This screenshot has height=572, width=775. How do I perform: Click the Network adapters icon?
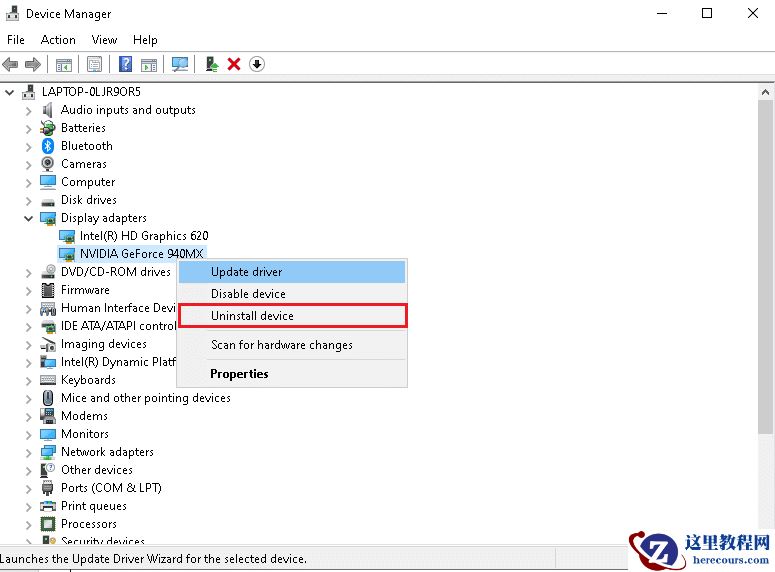(x=48, y=452)
